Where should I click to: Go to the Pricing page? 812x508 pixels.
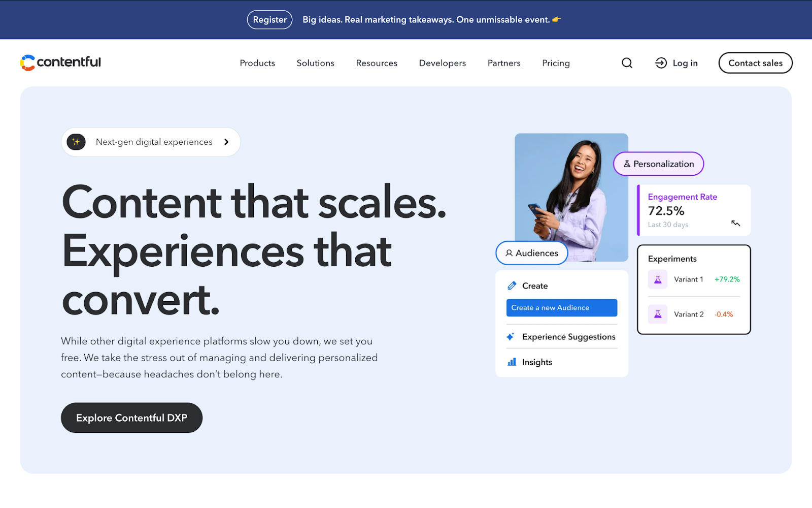coord(556,63)
